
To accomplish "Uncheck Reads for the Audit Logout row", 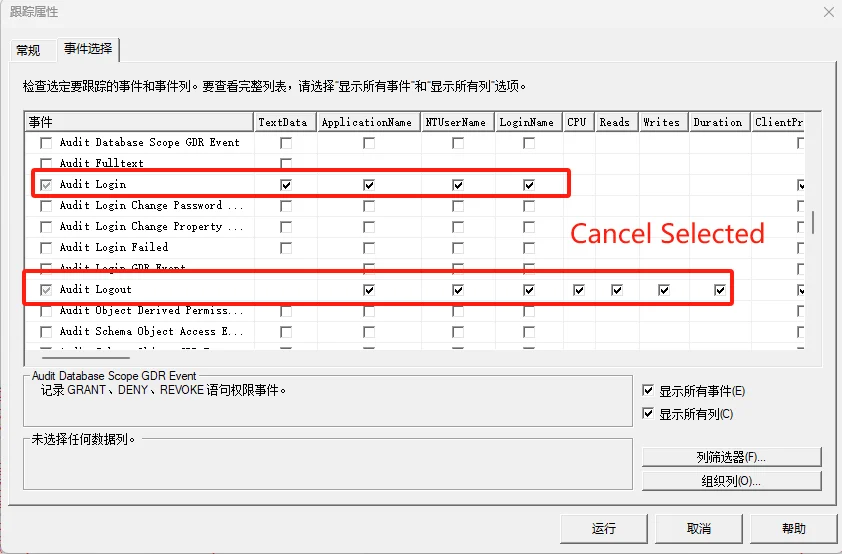I will (617, 290).
